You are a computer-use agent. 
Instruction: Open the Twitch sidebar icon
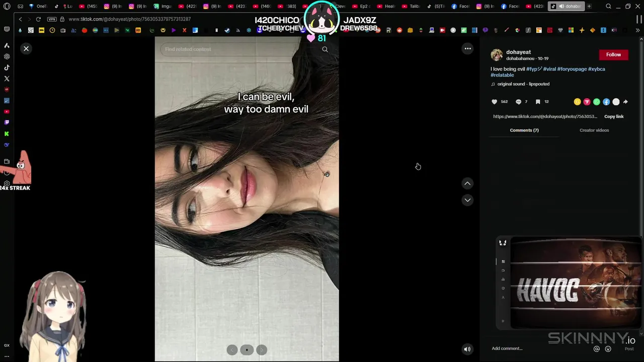pyautogui.click(x=7, y=123)
